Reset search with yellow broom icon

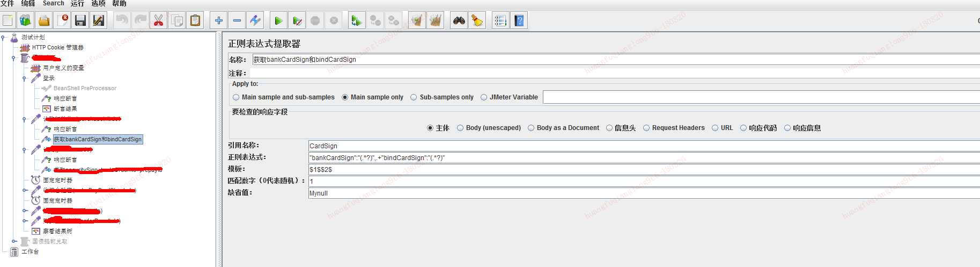[x=477, y=20]
